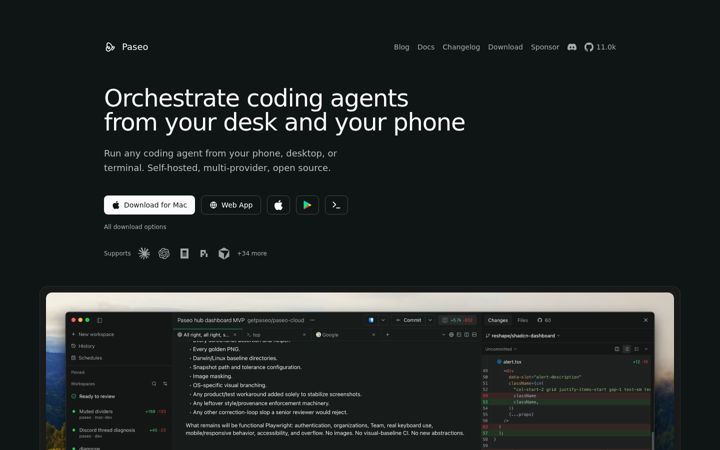The width and height of the screenshot is (720, 450).
Task: Expand the chevron left of the globe icon
Action: [444, 335]
